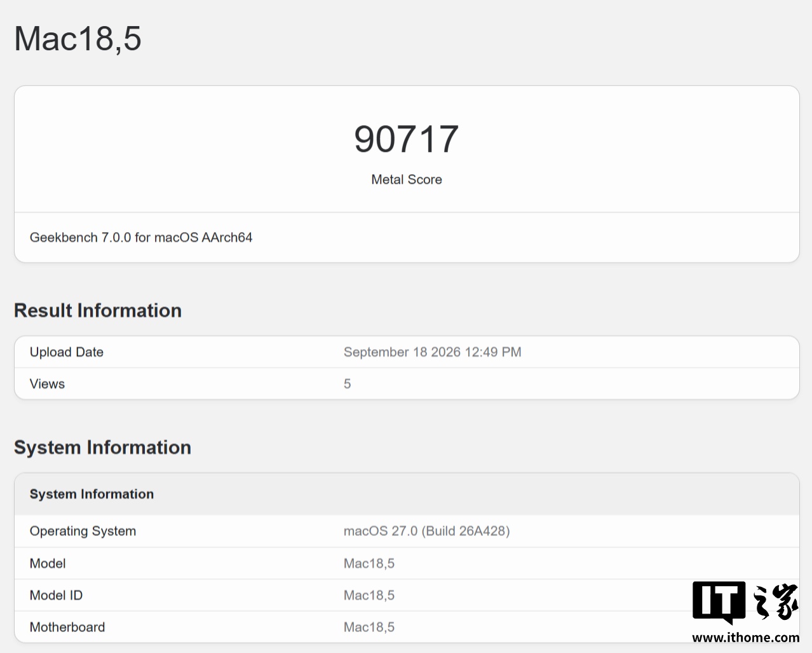Viewport: 812px width, 653px height.
Task: Click the Views label
Action: pyautogui.click(x=48, y=384)
